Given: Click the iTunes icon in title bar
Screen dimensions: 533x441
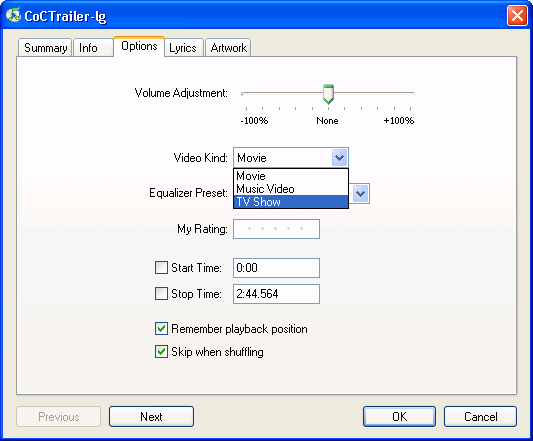Looking at the screenshot, I should point(13,15).
